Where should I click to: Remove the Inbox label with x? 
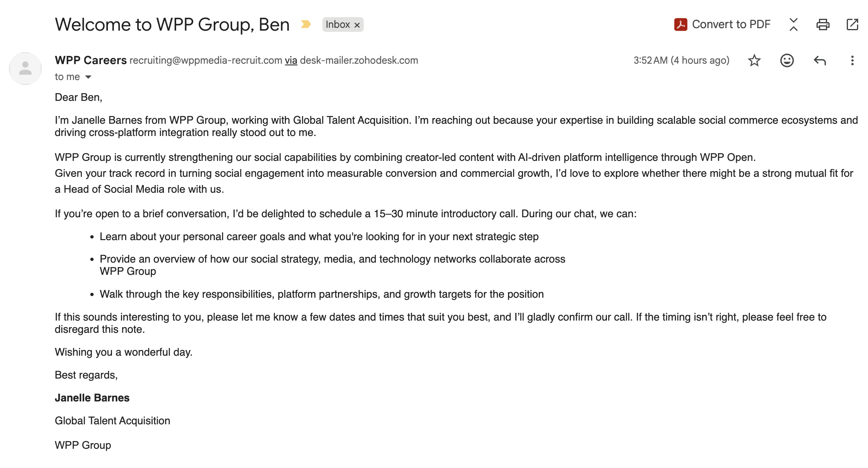point(357,25)
